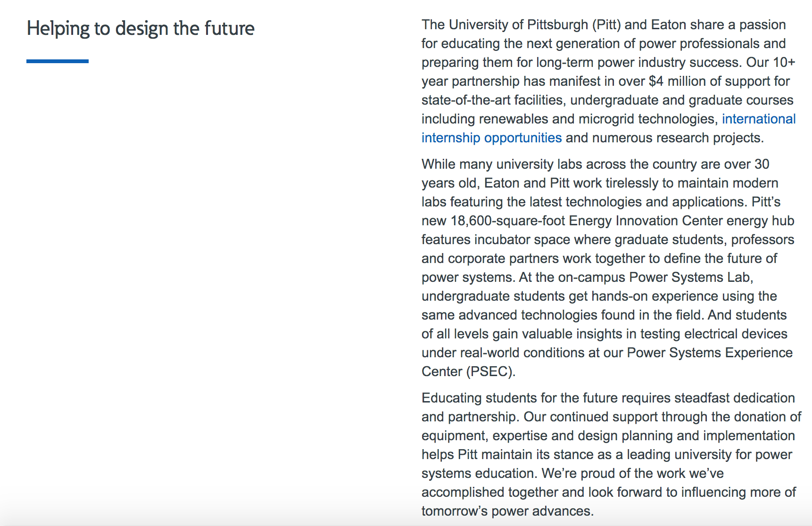
Task: Click the blue accent line below the heading
Action: click(x=58, y=61)
